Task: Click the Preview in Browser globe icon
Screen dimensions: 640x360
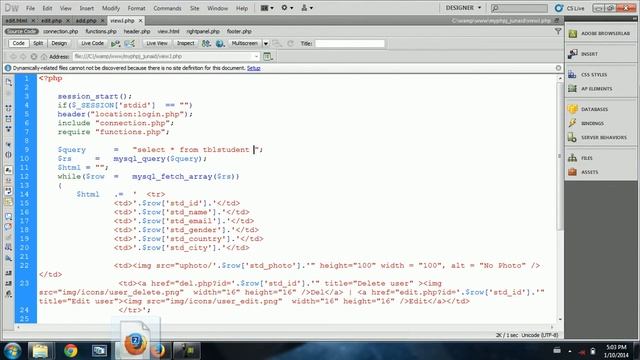Action: [220, 43]
